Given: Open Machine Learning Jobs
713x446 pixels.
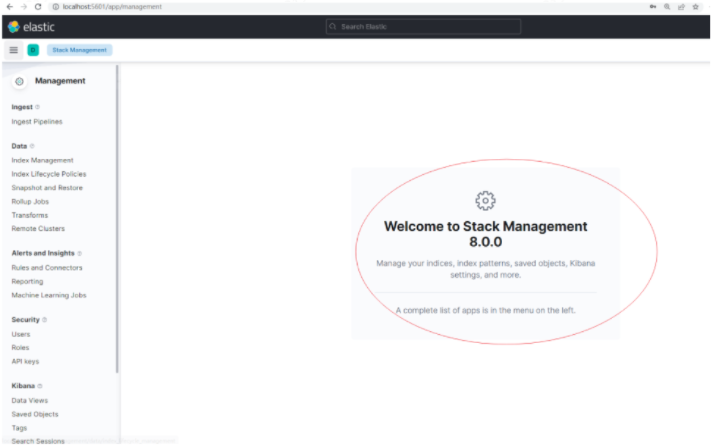Looking at the screenshot, I should coord(49,295).
